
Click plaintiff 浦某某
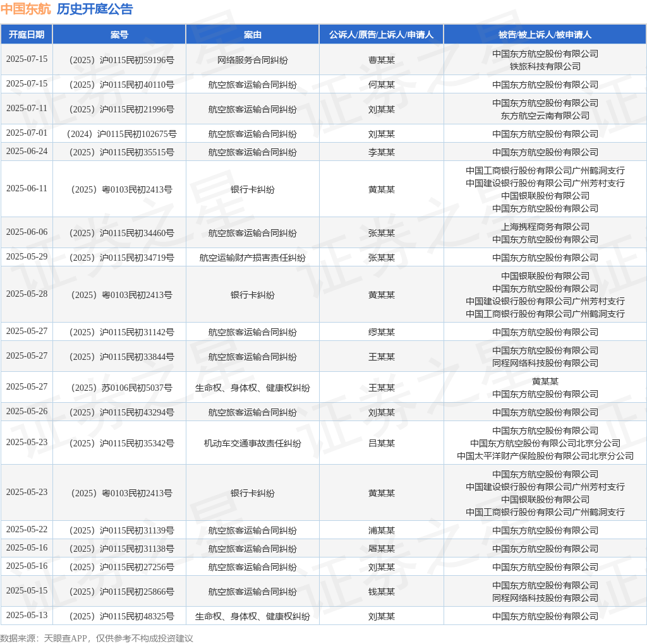coord(381,530)
